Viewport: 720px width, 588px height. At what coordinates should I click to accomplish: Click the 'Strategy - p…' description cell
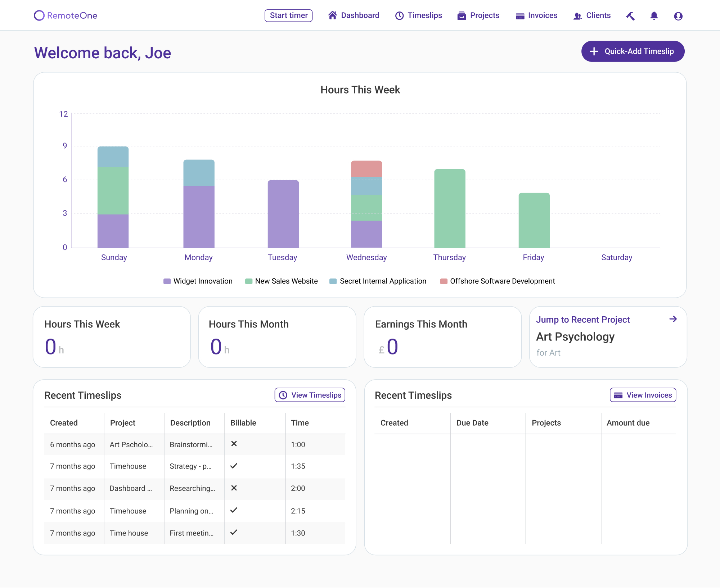[x=190, y=467]
